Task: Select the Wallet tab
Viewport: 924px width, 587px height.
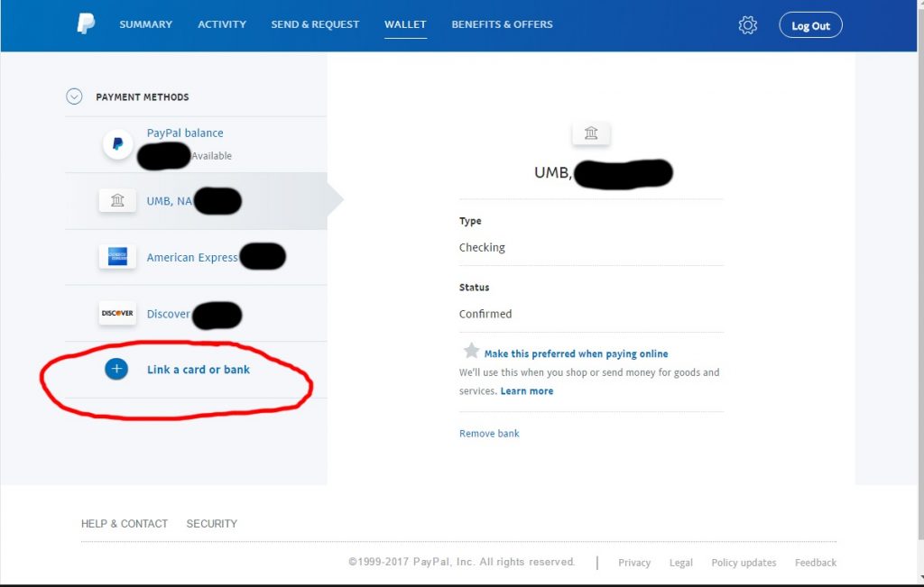Action: click(x=405, y=24)
